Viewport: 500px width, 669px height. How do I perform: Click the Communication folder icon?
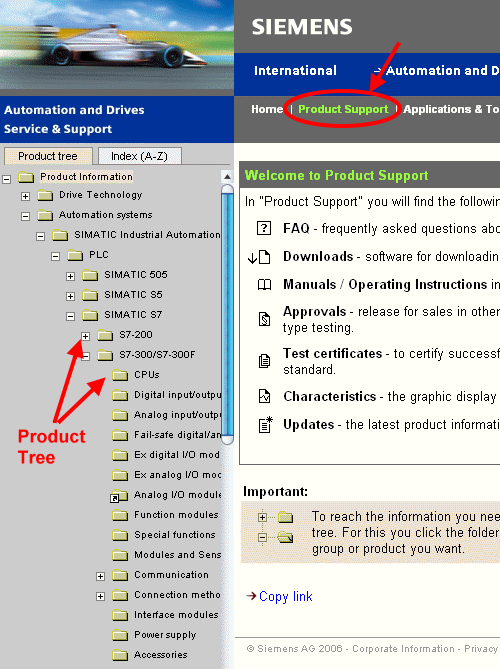120,576
